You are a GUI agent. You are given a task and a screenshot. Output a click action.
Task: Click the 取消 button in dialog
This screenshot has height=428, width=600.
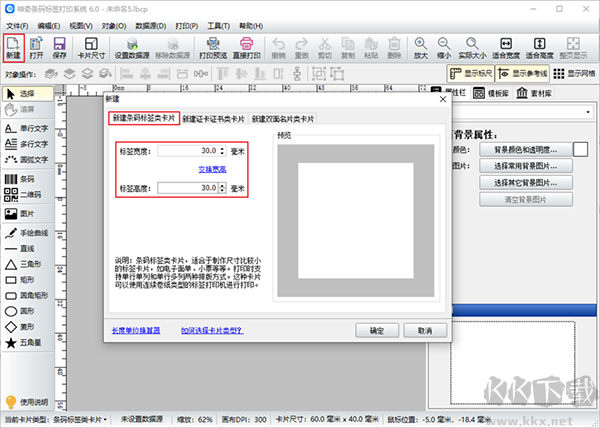425,330
